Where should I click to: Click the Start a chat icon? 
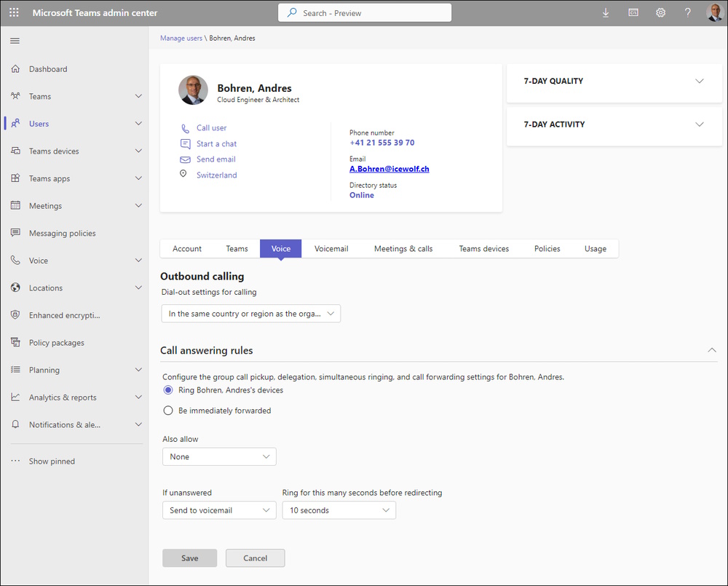coord(185,144)
